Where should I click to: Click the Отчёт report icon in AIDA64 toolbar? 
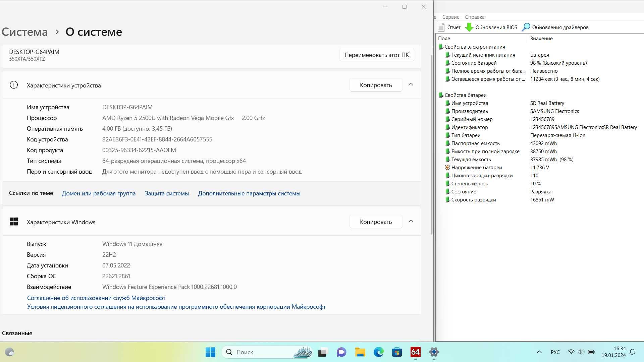click(441, 27)
